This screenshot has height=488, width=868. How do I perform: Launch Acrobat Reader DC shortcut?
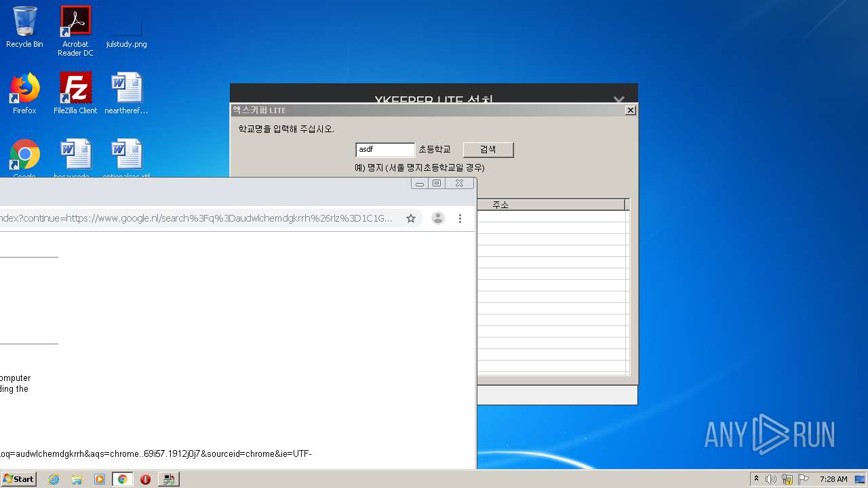[x=75, y=31]
